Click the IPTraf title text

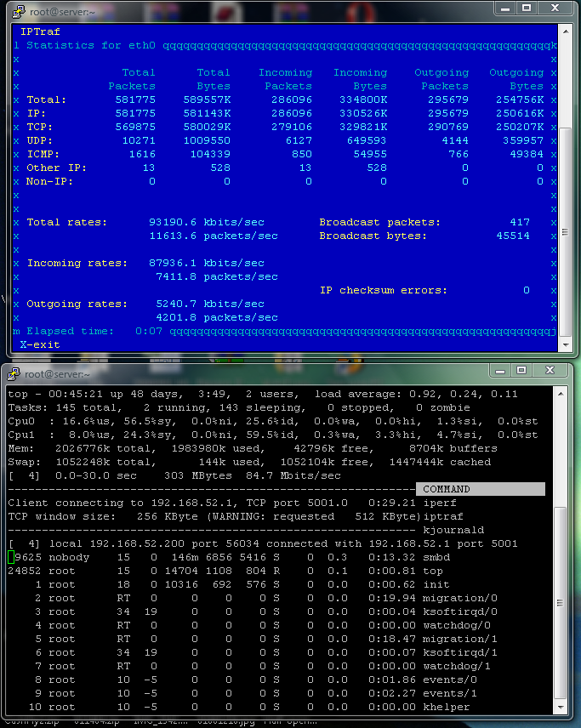point(40,31)
